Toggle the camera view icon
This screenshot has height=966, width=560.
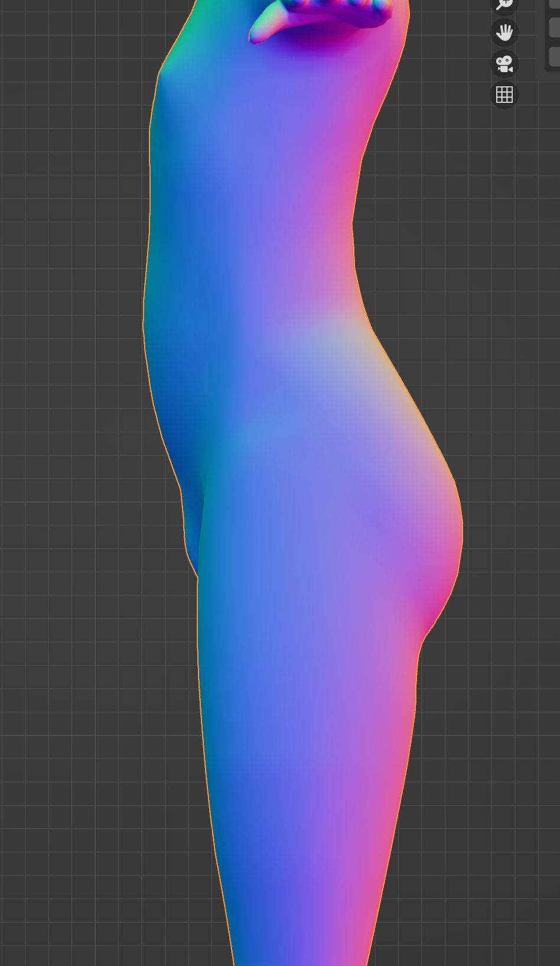pos(504,64)
